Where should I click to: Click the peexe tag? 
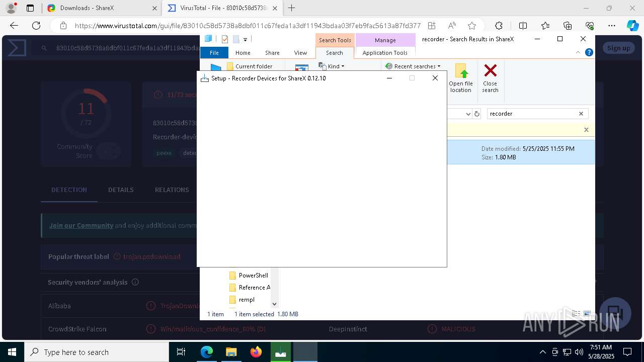[164, 153]
